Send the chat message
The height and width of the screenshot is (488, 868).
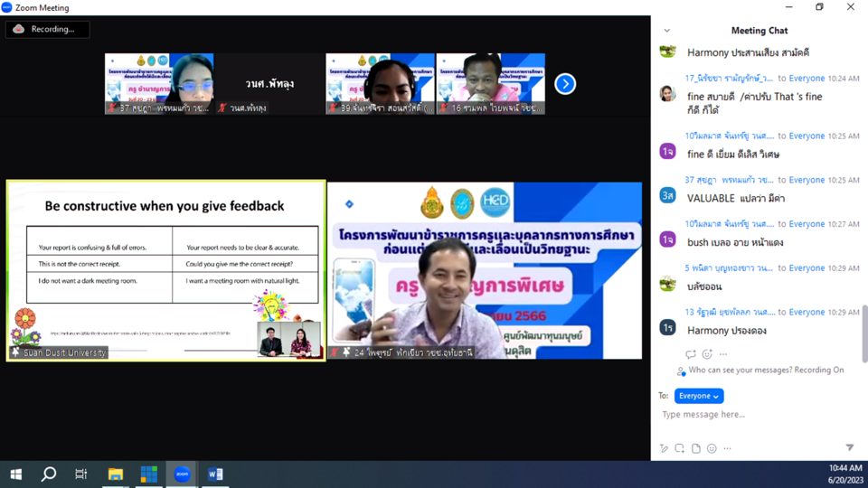[x=850, y=447]
